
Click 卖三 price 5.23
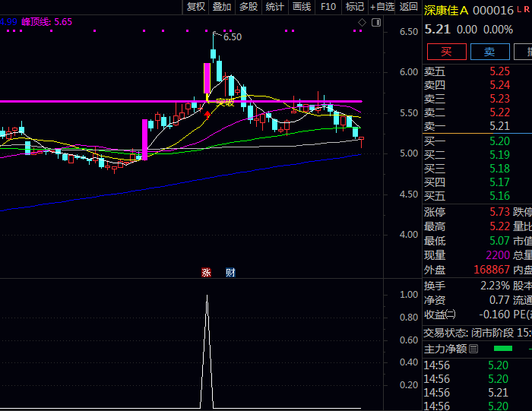499,99
